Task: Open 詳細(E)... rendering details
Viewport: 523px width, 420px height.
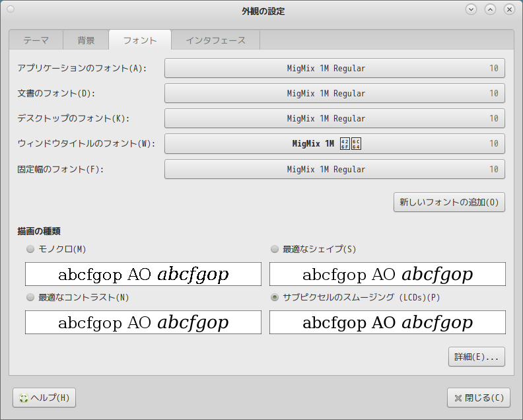Action: click(x=476, y=357)
